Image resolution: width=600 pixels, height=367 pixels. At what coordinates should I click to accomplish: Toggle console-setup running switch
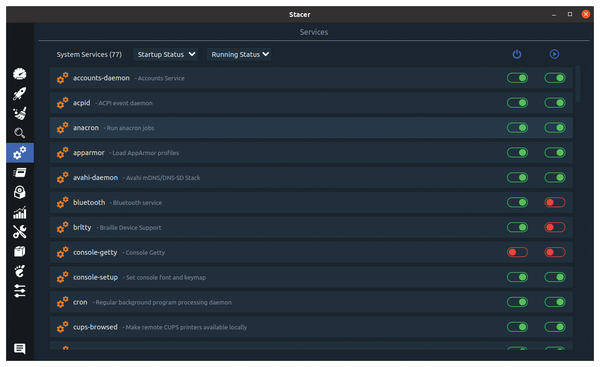point(555,277)
